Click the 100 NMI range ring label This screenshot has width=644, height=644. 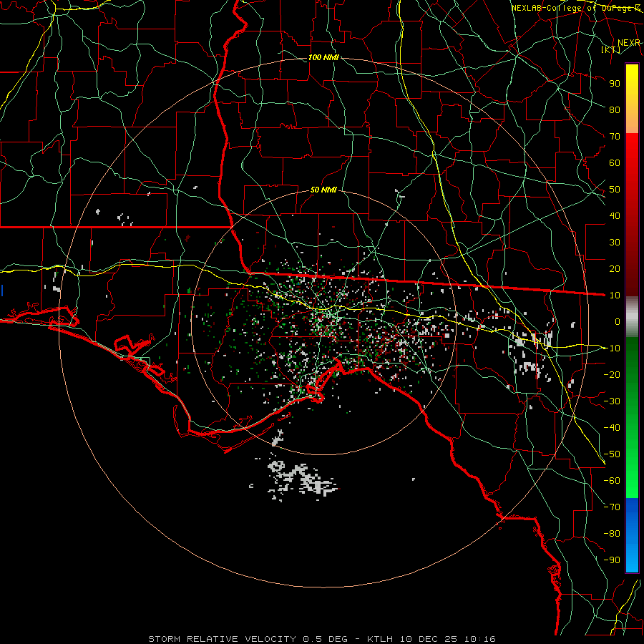(x=323, y=57)
